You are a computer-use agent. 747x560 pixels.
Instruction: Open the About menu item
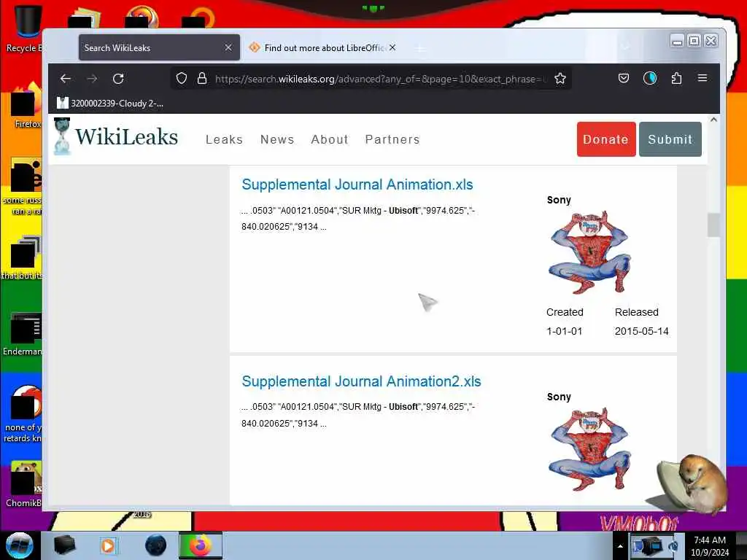pos(330,139)
